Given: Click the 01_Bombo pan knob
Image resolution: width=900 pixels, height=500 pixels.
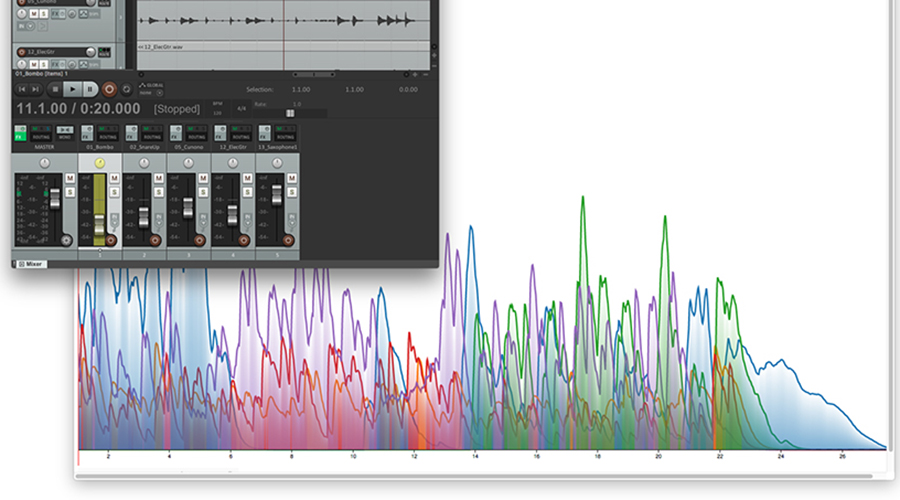Looking at the screenshot, I should (x=100, y=163).
